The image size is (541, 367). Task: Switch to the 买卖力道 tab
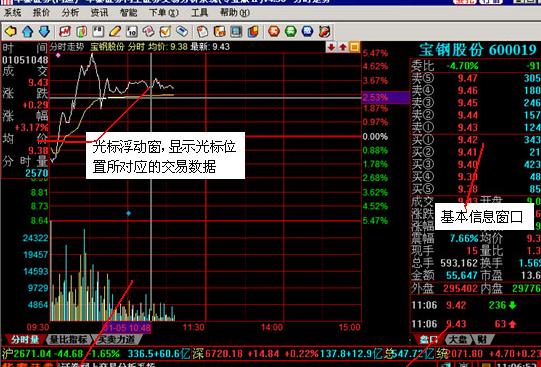click(x=116, y=339)
